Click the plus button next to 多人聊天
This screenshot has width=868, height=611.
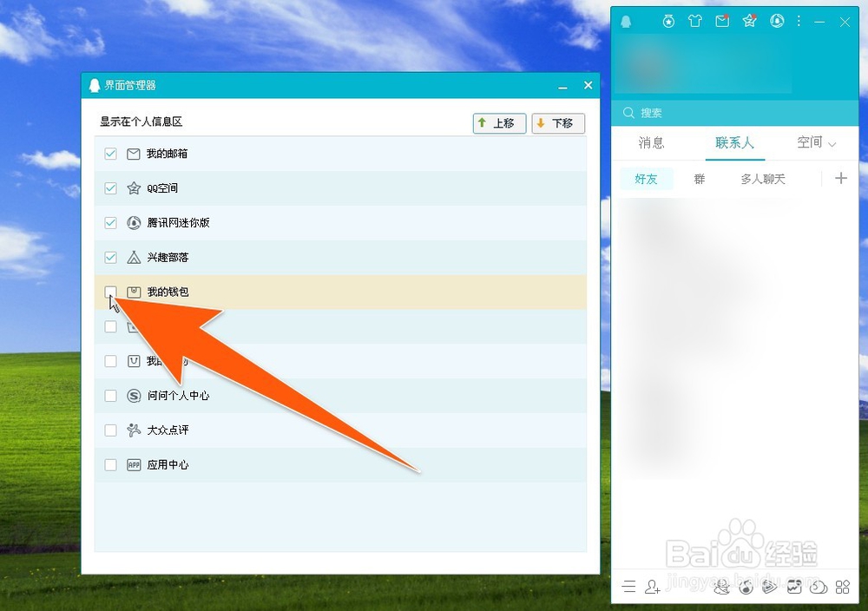tap(841, 178)
